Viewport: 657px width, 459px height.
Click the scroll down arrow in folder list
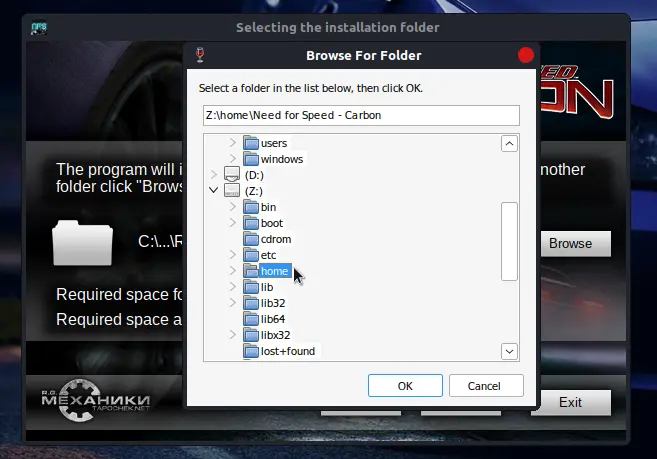[509, 351]
